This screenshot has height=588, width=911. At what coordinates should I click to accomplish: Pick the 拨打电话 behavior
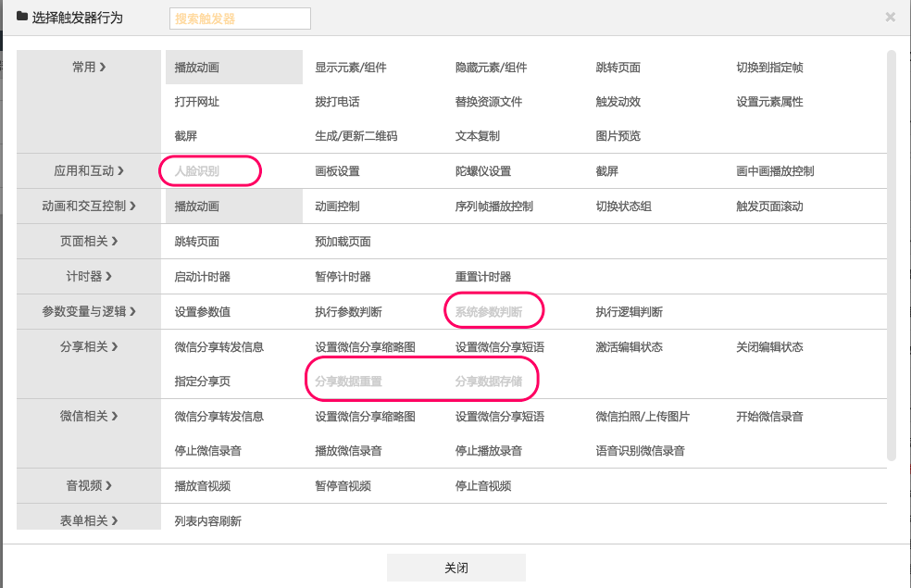tap(337, 102)
